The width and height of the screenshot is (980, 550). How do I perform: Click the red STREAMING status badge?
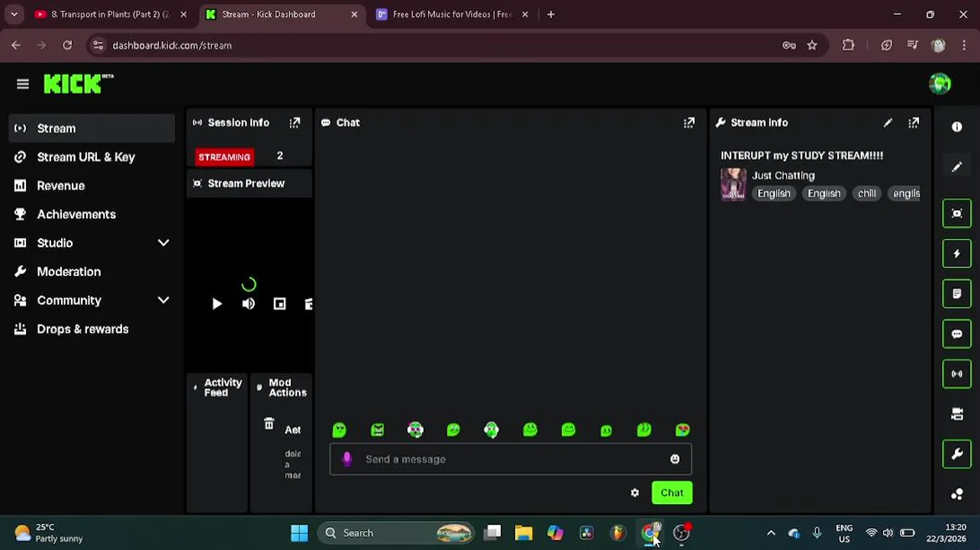224,157
